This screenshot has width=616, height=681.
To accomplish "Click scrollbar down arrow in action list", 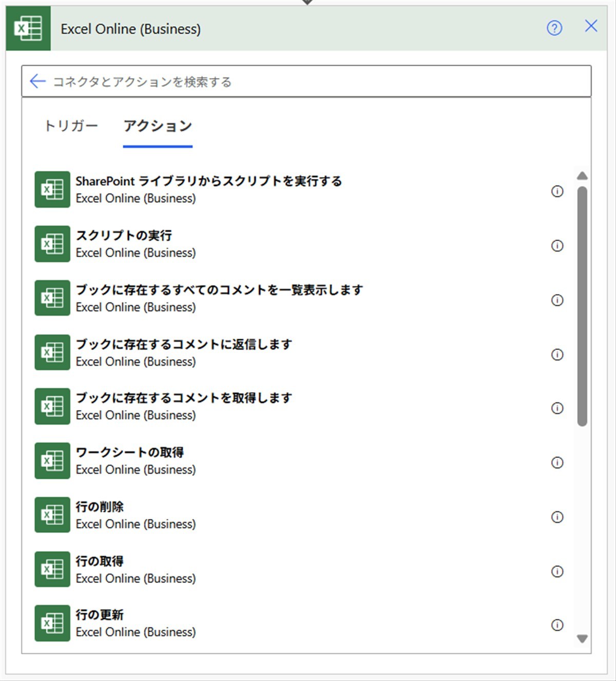I will click(582, 639).
